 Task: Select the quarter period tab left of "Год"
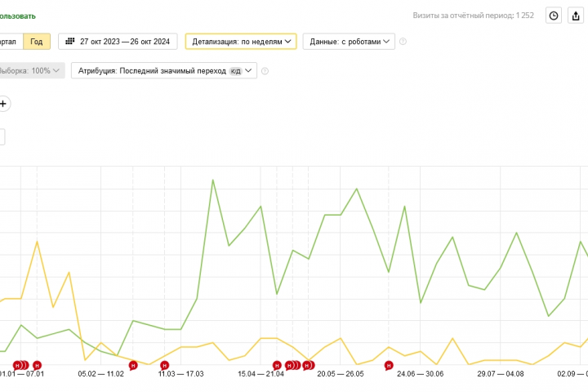8,42
